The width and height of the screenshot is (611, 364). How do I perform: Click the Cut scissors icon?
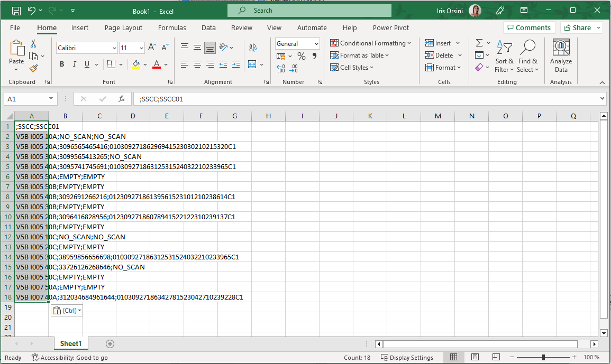tap(33, 44)
